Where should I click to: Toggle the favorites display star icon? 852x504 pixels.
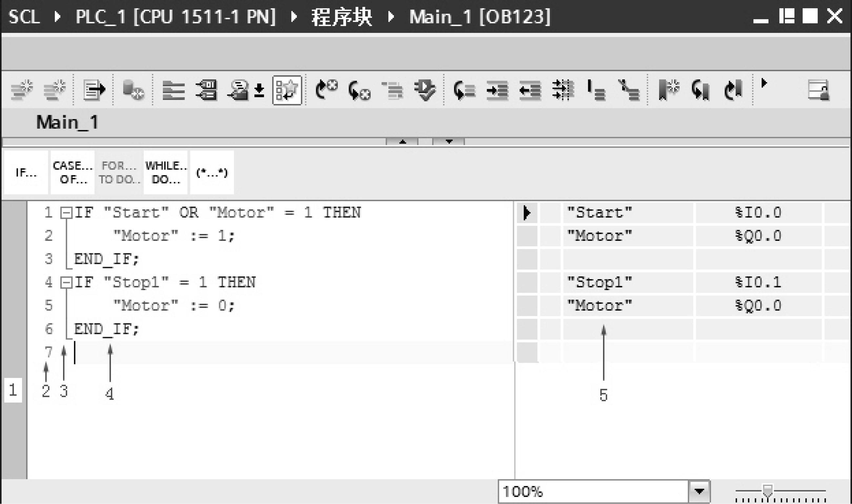(x=287, y=90)
